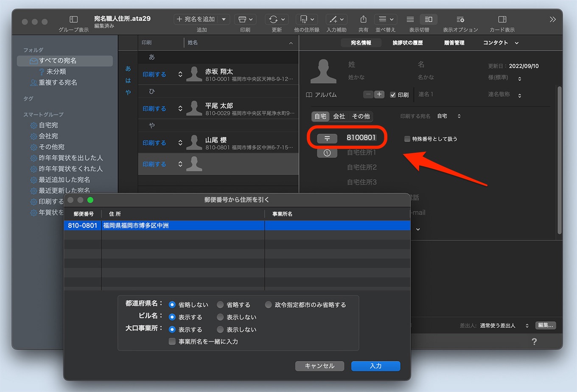Click the 〒 postal code lookup button
This screenshot has height=392, width=577.
327,138
